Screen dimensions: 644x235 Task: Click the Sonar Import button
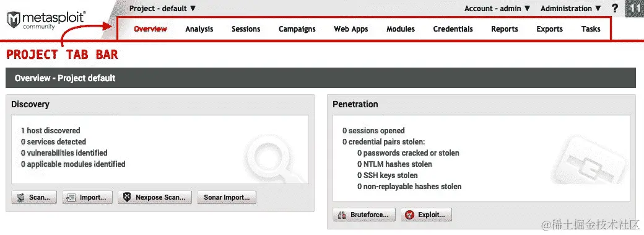[x=227, y=197]
